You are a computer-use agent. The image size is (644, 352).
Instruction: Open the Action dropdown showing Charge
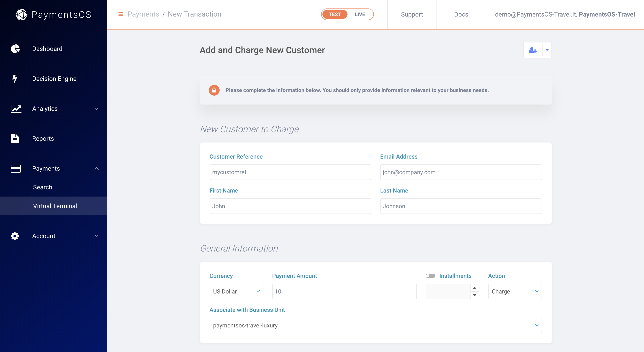coord(515,291)
